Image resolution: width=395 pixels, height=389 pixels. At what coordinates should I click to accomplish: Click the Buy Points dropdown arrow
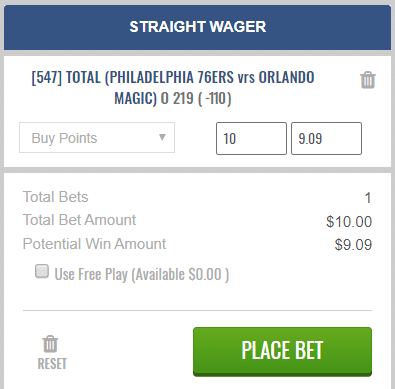[x=162, y=137]
